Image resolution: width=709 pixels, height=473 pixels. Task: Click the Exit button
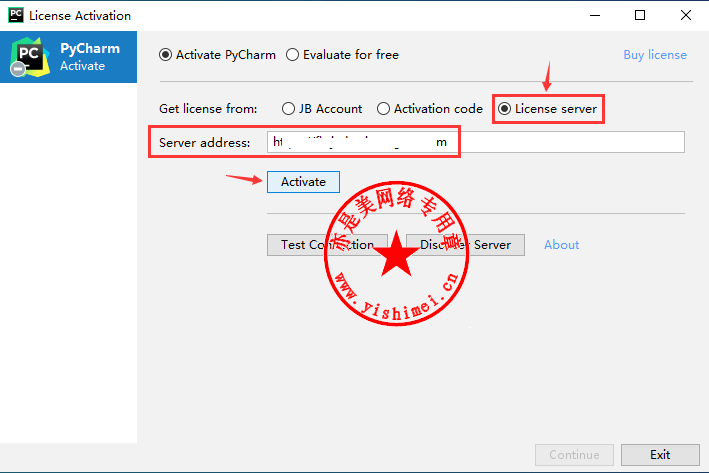[660, 454]
